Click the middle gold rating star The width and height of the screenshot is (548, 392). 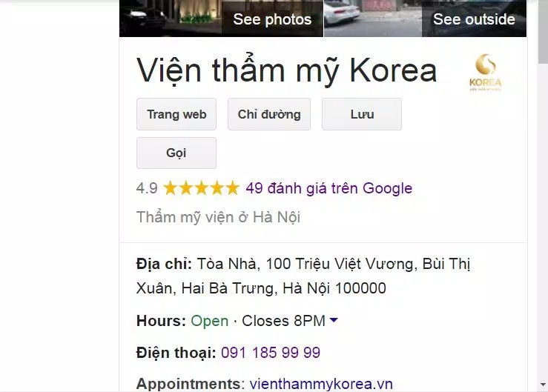click(x=202, y=188)
